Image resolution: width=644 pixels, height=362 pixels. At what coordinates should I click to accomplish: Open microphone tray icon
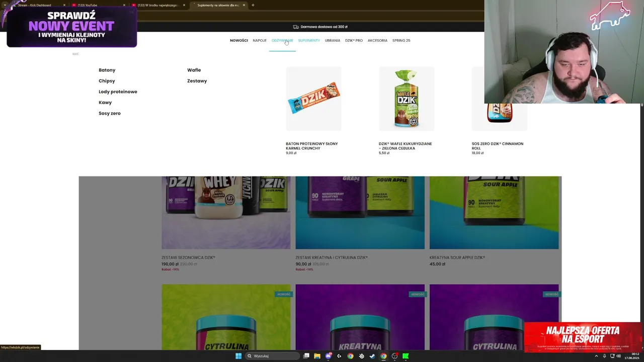[x=604, y=356]
